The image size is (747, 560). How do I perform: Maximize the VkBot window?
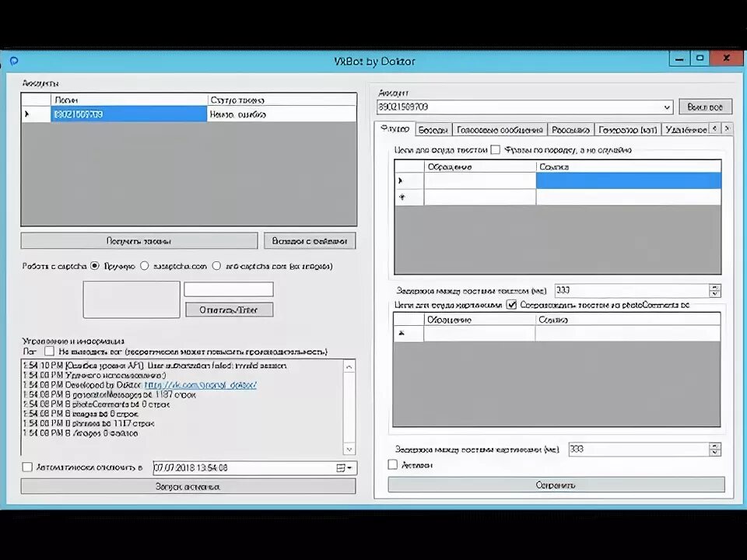(x=700, y=58)
